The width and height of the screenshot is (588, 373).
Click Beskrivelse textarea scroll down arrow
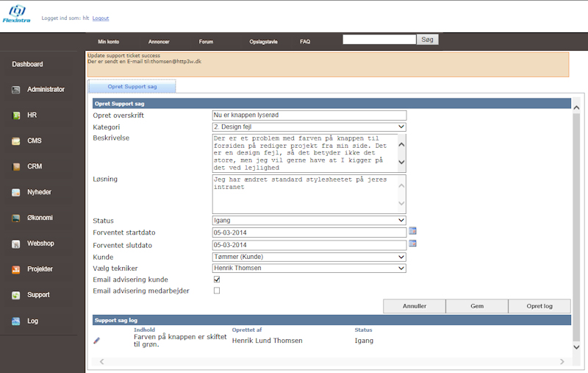[401, 162]
